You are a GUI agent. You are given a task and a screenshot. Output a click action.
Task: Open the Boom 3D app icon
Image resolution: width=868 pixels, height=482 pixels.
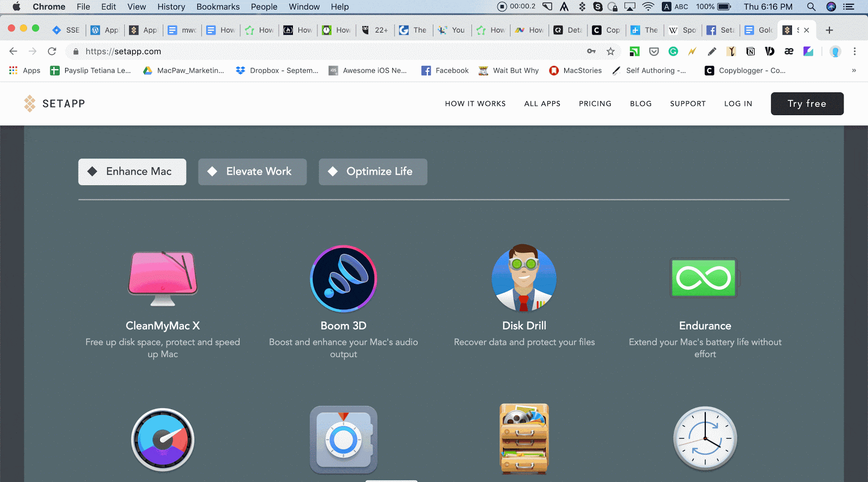[x=343, y=278]
